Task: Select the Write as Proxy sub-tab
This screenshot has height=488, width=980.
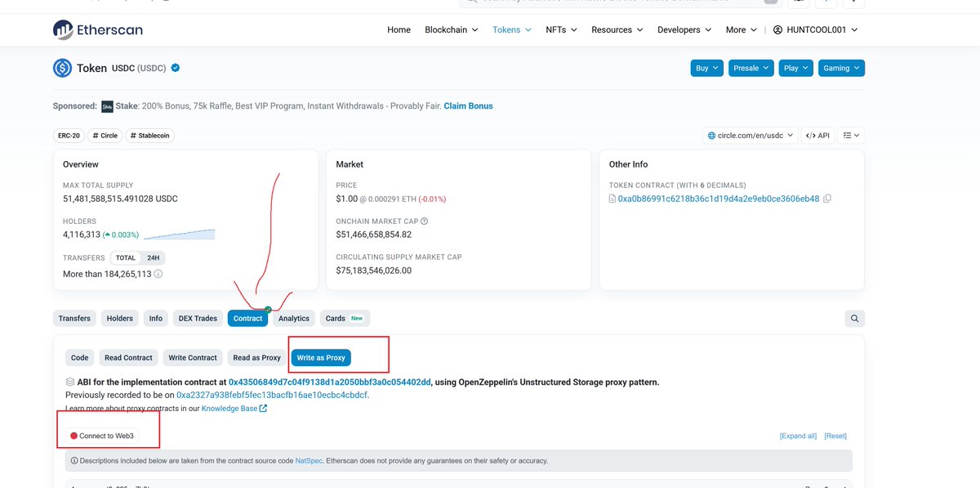Action: [x=321, y=358]
